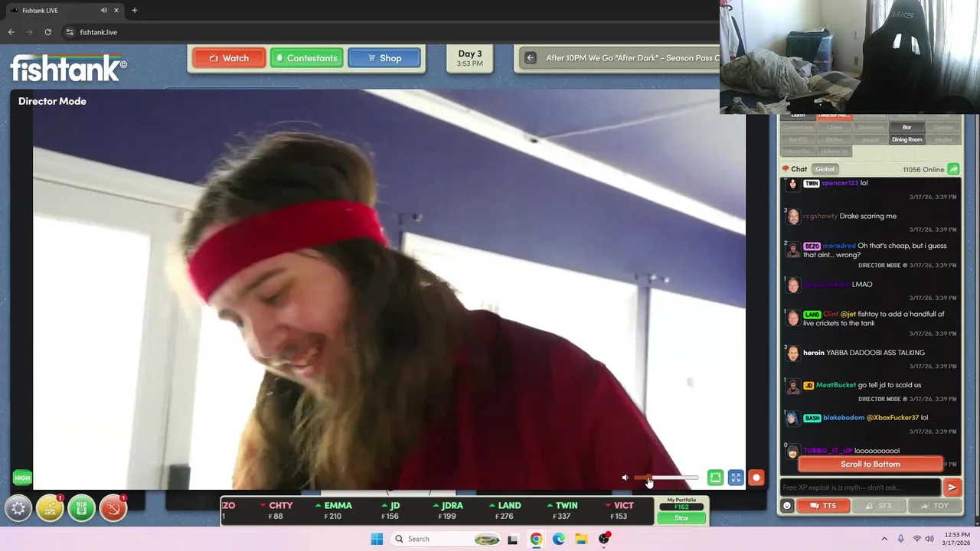Screen dimensions: 980x551
Task: Select the SFX option
Action: point(878,506)
